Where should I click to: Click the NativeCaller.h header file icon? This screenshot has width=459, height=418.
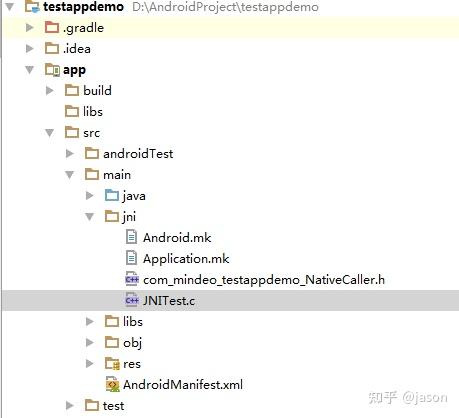[x=132, y=279]
